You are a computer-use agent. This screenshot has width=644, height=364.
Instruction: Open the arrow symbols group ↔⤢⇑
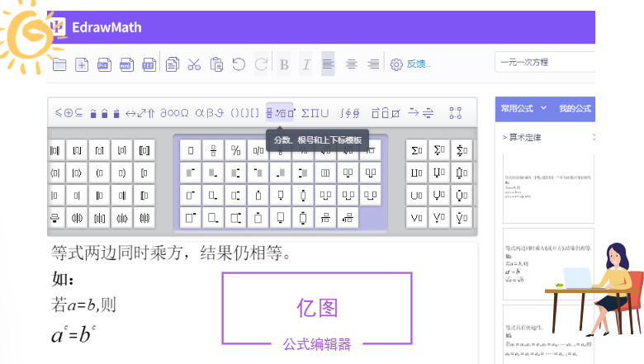[x=140, y=113]
